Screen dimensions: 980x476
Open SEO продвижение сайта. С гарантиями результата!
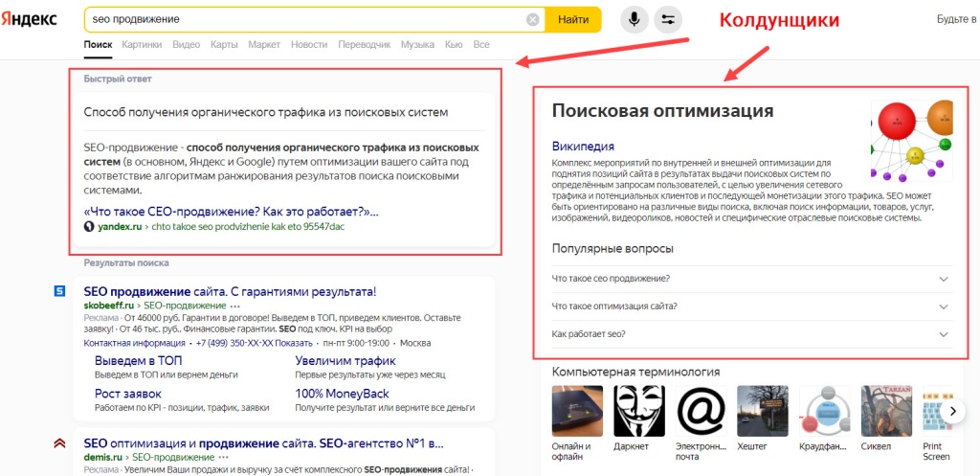pos(230,291)
